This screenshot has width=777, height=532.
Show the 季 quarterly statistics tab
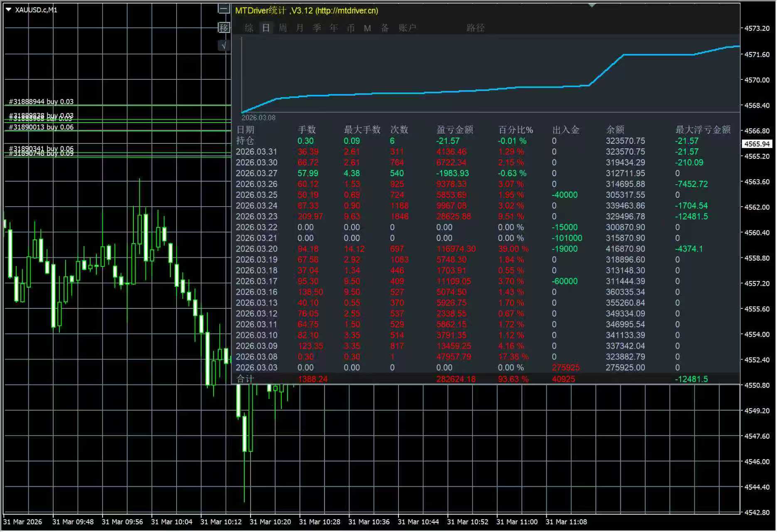point(317,28)
